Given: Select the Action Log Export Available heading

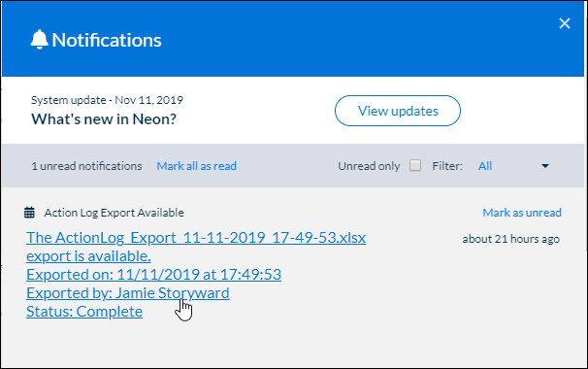Looking at the screenshot, I should pos(114,213).
